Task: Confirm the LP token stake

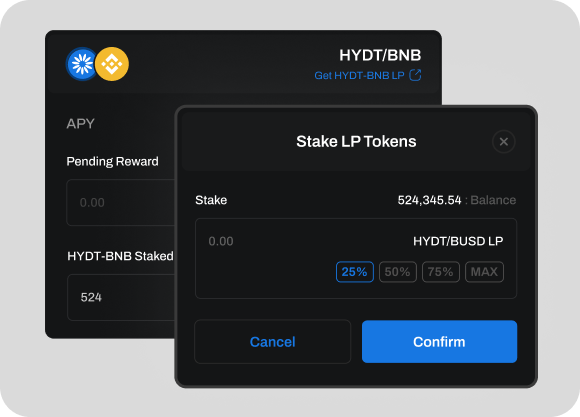Action: coord(439,342)
